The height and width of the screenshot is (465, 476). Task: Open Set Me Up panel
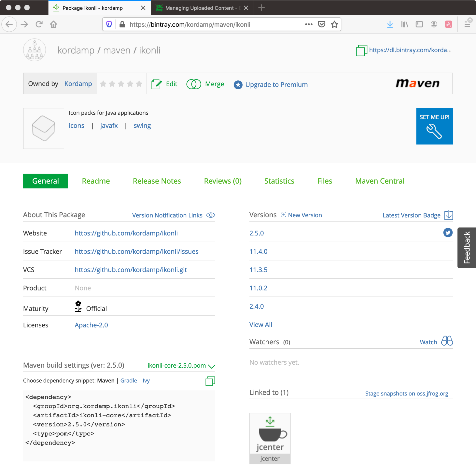tap(434, 126)
